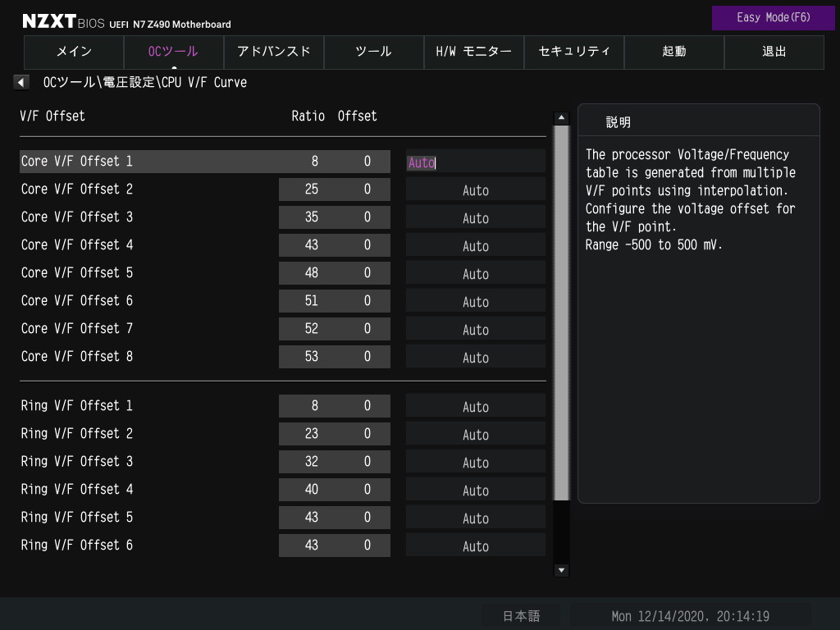840x630 pixels.
Task: Set Core V/F Offset 7 Auto field
Action: click(x=475, y=330)
